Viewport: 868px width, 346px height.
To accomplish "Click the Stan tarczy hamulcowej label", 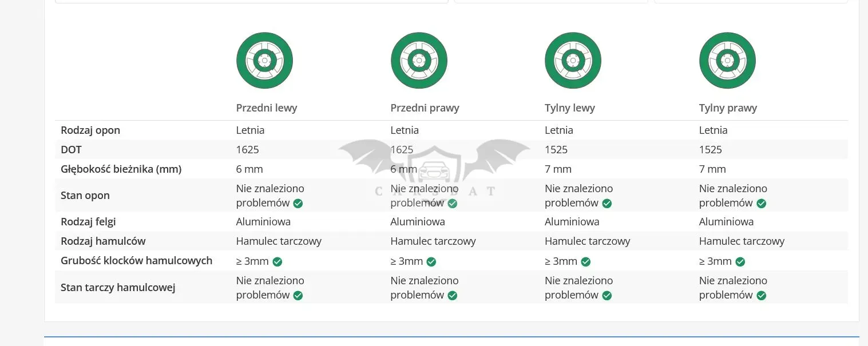I will (x=118, y=288).
